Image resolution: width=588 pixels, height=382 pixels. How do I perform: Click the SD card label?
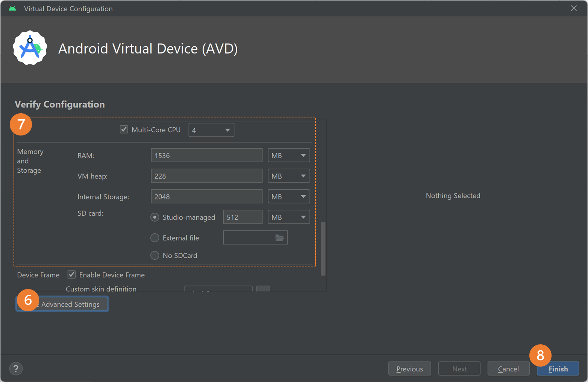(90, 213)
